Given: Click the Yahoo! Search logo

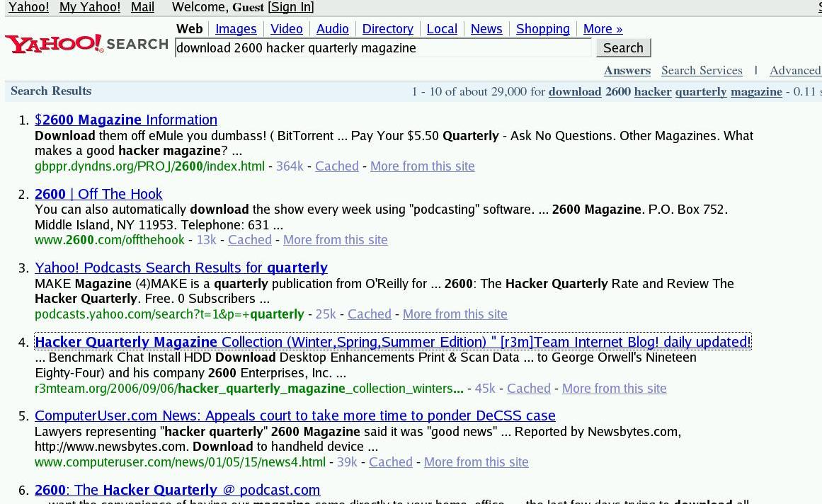Looking at the screenshot, I should tap(86, 44).
